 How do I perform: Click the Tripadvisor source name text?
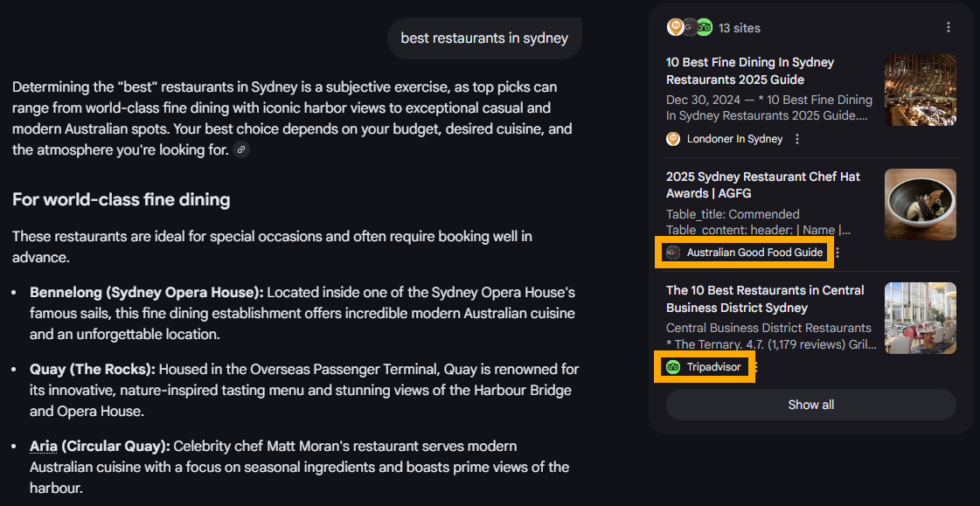pyautogui.click(x=713, y=367)
